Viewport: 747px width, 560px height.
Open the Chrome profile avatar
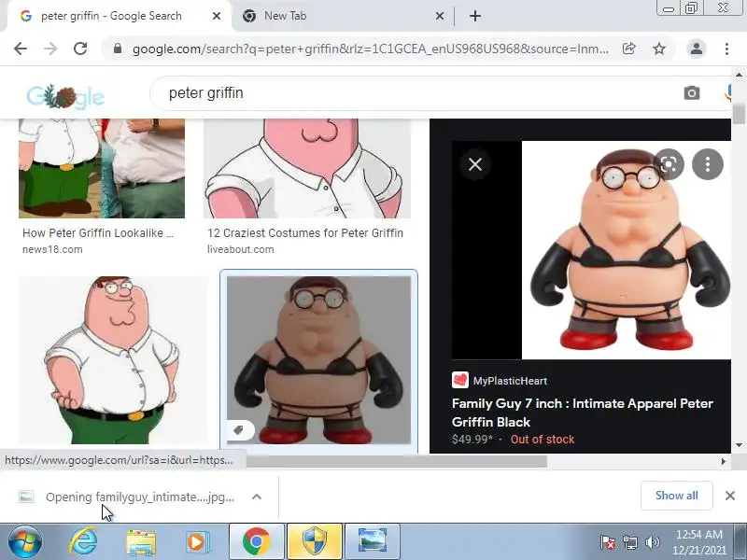tap(696, 49)
